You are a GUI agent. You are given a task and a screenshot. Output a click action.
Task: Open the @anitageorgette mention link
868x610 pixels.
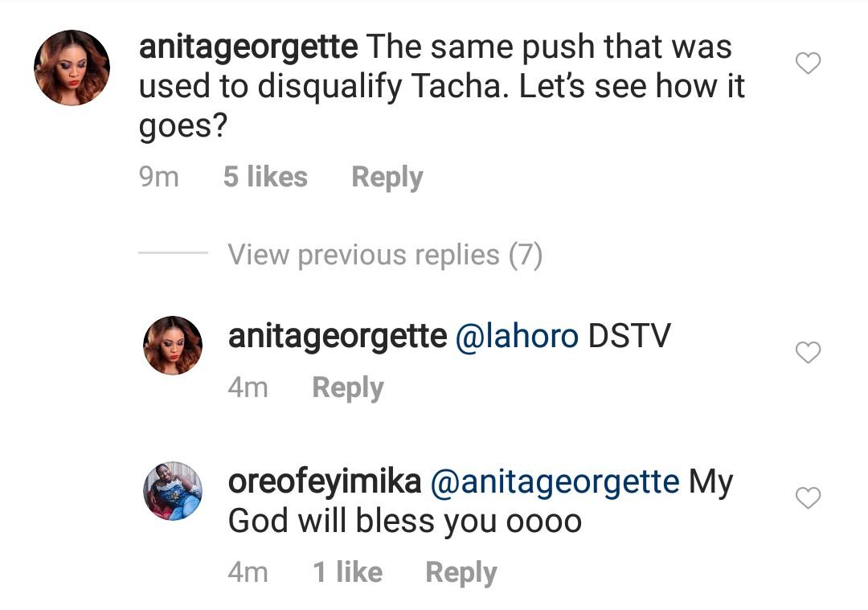coord(555,482)
